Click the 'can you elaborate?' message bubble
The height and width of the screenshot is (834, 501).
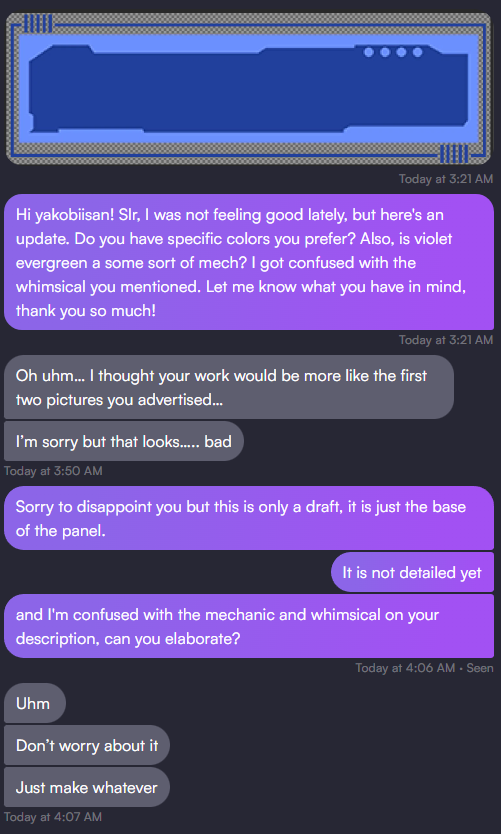(x=249, y=626)
